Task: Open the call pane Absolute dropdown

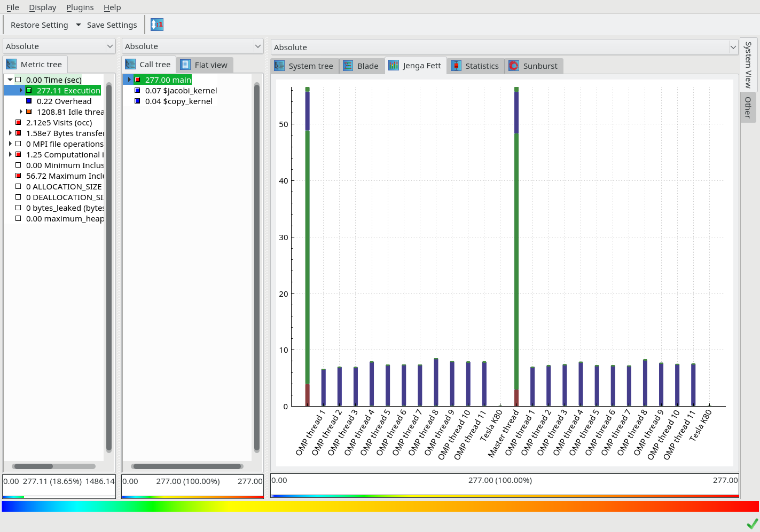Action: (x=192, y=46)
